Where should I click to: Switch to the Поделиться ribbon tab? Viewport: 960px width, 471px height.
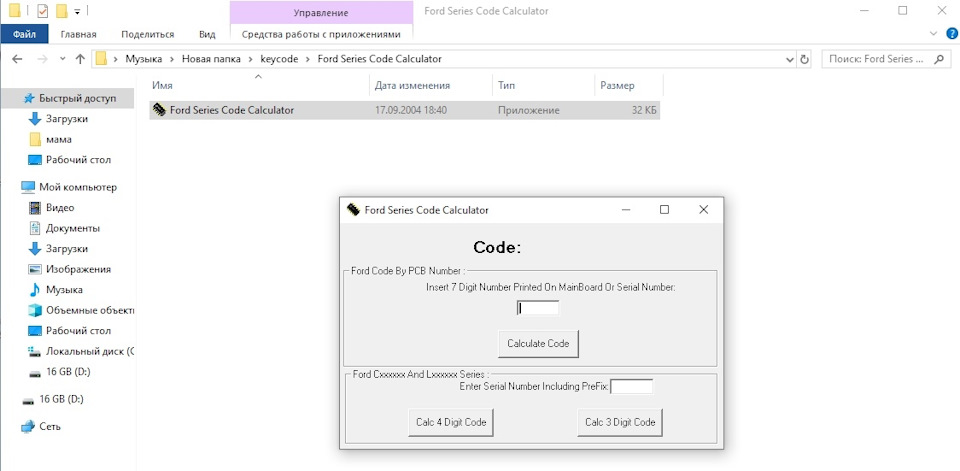click(x=148, y=34)
